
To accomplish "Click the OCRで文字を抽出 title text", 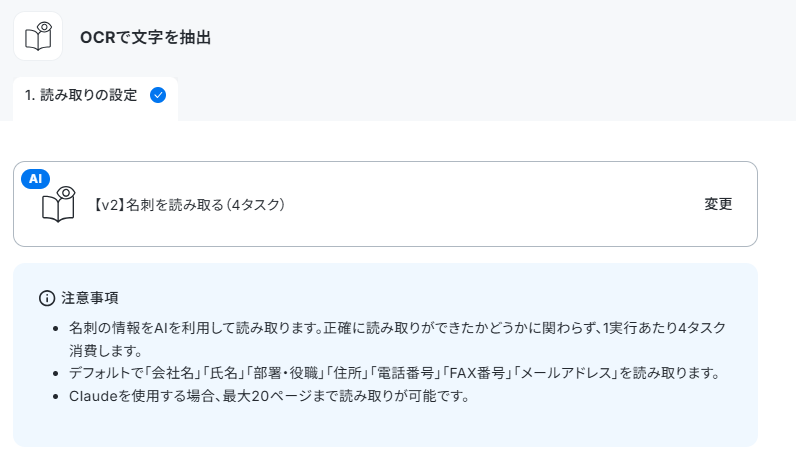I will tap(146, 37).
